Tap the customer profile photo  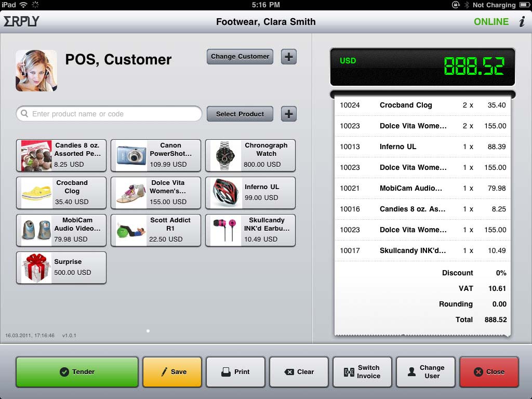[x=36, y=71]
